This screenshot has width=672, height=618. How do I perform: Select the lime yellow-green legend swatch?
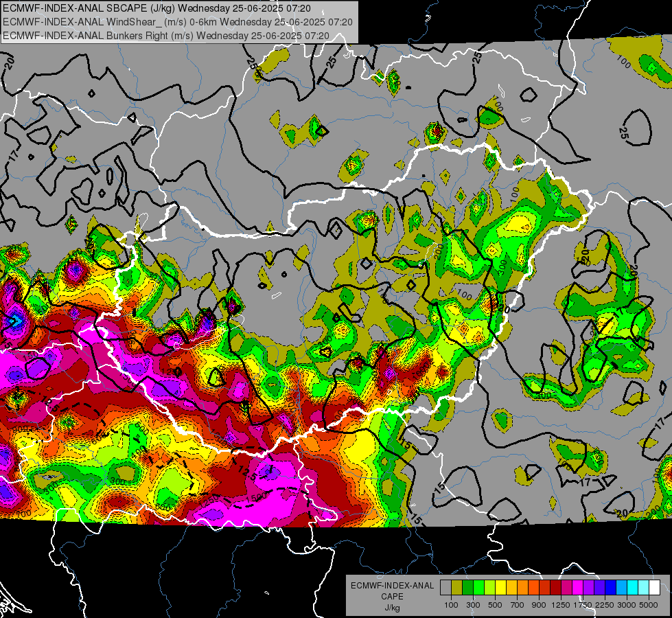click(x=490, y=588)
